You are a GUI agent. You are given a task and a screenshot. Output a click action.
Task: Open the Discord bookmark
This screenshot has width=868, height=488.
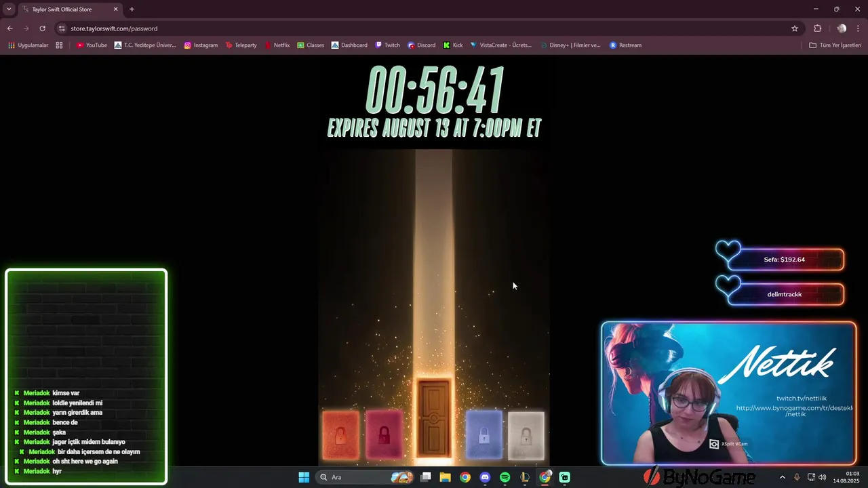pyautogui.click(x=421, y=45)
